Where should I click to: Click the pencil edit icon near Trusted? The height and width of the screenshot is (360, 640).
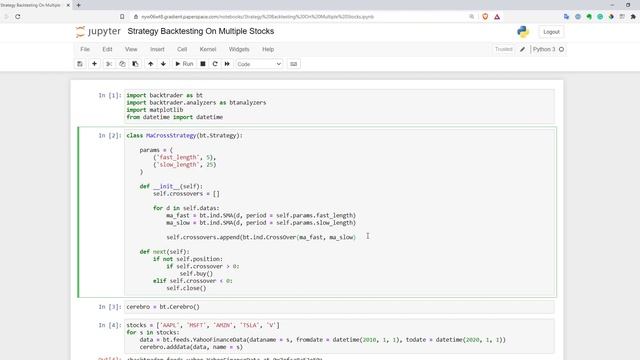(522, 49)
